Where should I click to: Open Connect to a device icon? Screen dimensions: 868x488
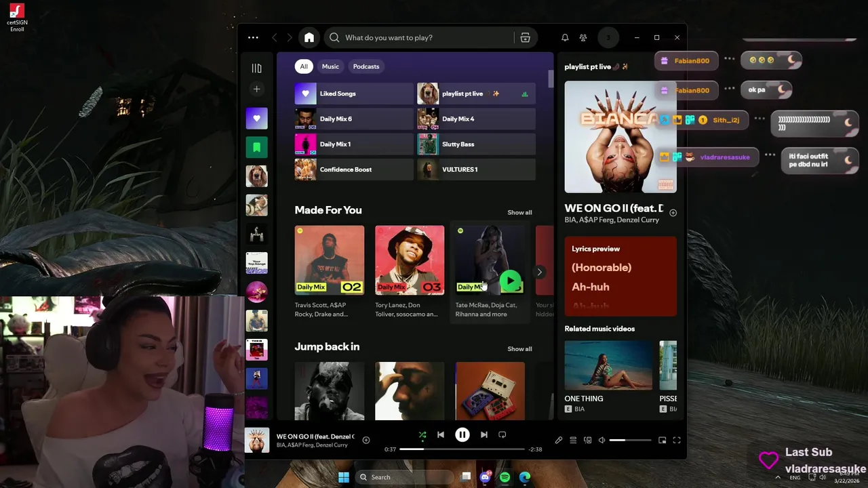[587, 440]
